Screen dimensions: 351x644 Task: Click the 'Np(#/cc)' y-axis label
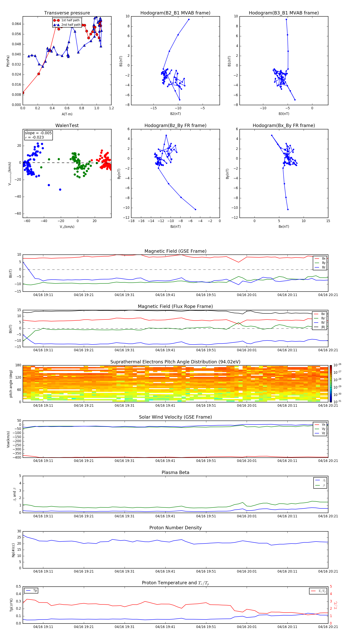coord(13,550)
